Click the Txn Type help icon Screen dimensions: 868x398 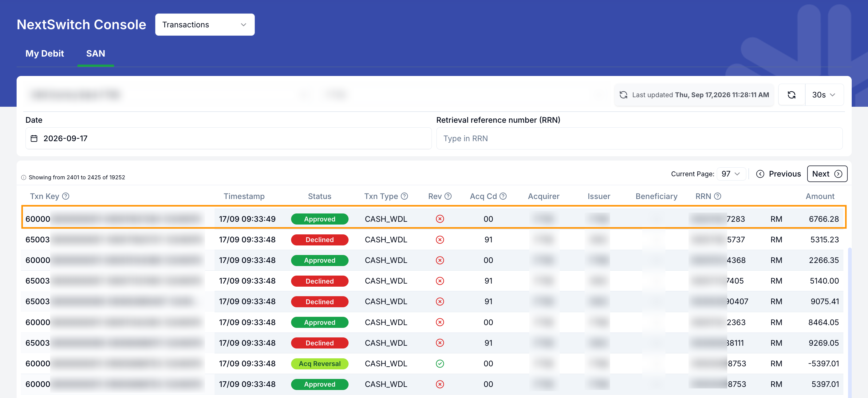404,196
